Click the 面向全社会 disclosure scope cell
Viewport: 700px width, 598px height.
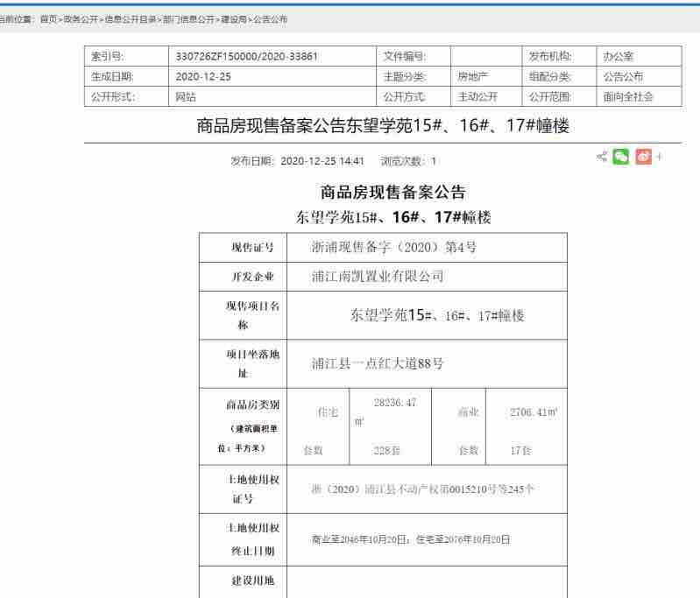tap(639, 96)
